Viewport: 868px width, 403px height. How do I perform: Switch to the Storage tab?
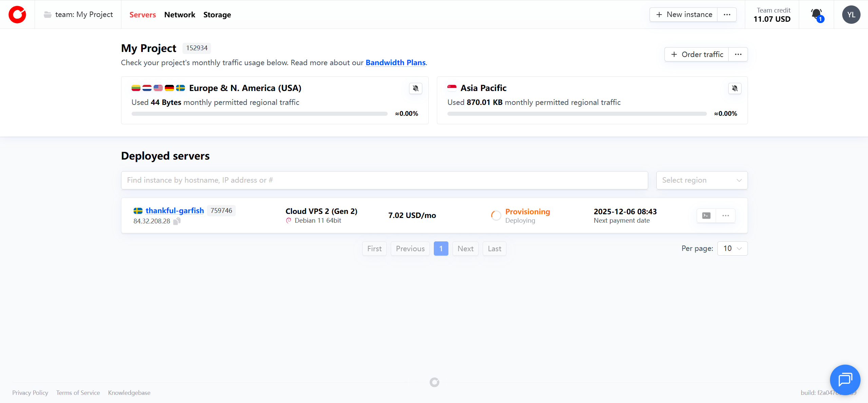click(x=217, y=15)
